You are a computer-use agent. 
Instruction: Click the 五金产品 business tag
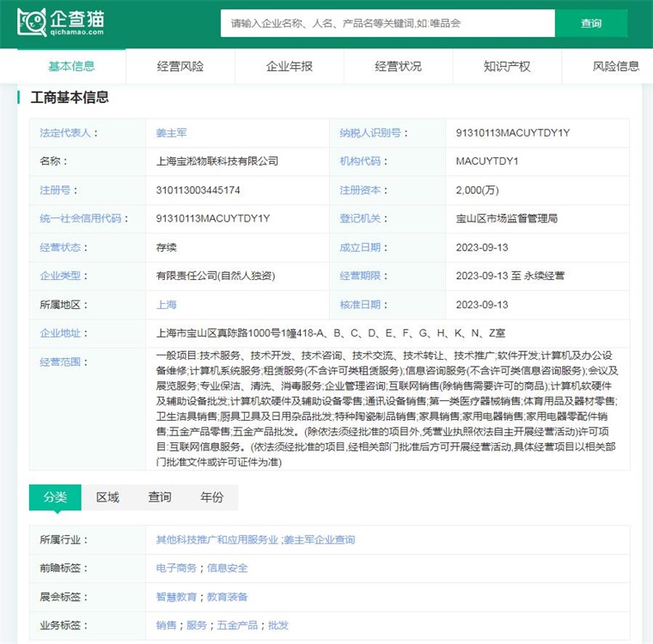click(x=237, y=625)
